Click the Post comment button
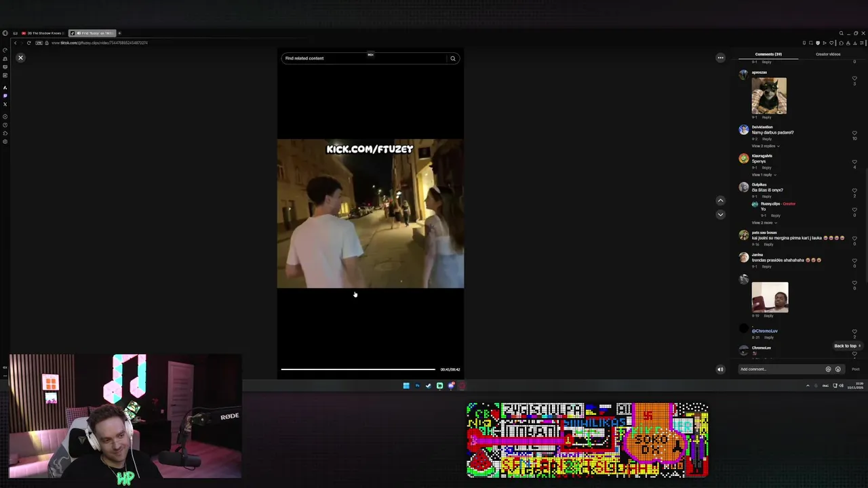Screen dimensions: 868x488 click(855, 369)
